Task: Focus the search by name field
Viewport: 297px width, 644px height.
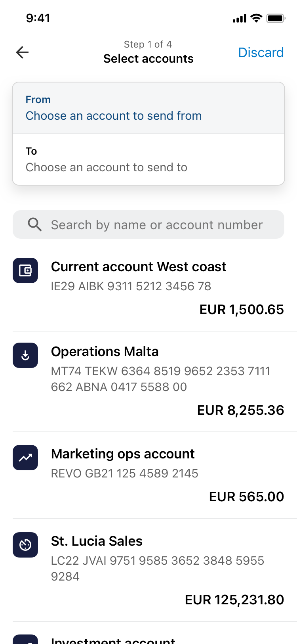Action: 156,225
